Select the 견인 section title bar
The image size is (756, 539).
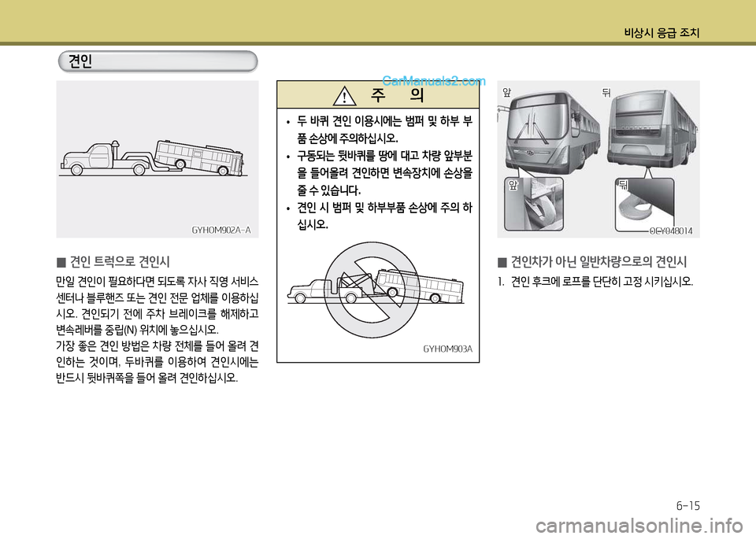pyautogui.click(x=157, y=61)
